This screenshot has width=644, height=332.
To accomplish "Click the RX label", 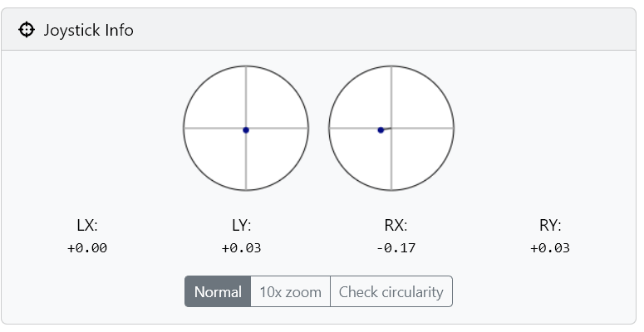I will tap(396, 225).
